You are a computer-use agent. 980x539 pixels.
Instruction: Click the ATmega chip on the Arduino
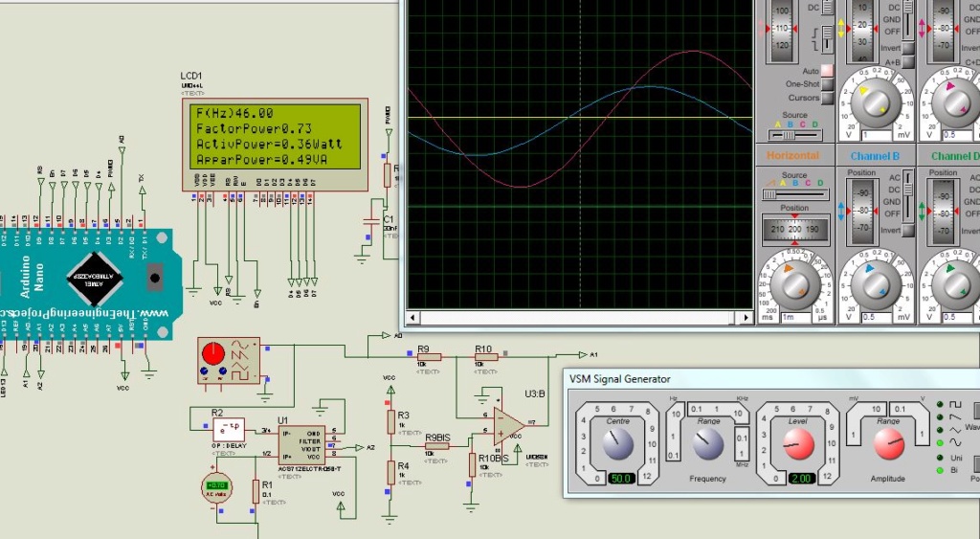[x=95, y=280]
